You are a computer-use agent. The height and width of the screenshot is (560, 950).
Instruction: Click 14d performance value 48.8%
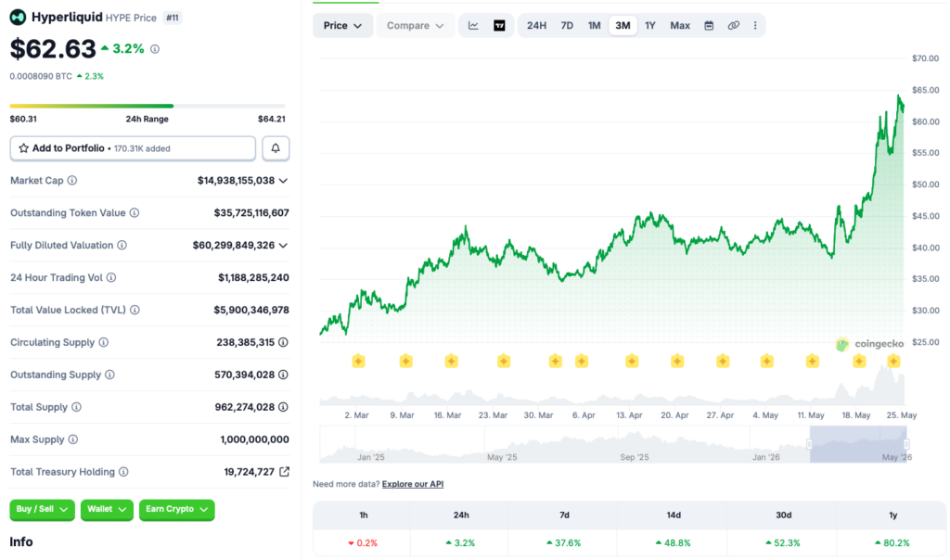pos(674,543)
